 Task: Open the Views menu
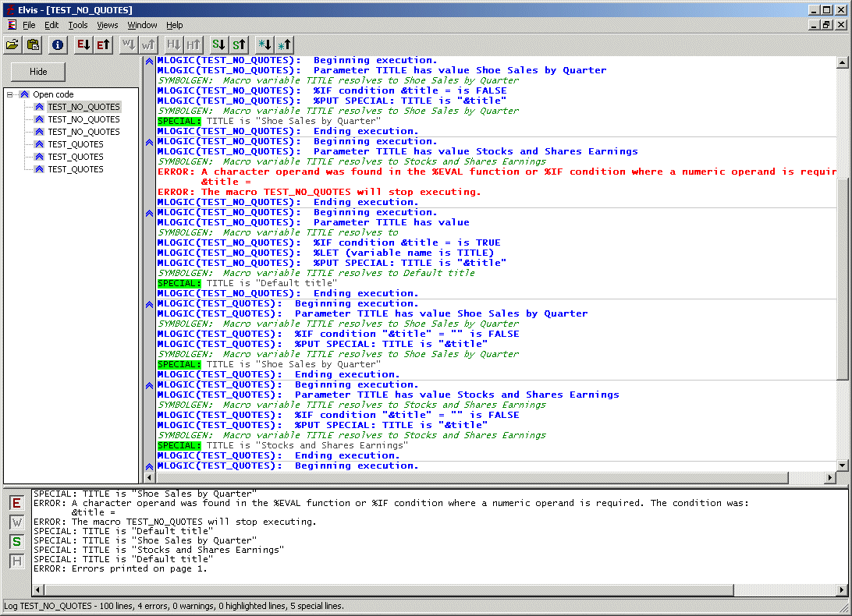[x=108, y=25]
